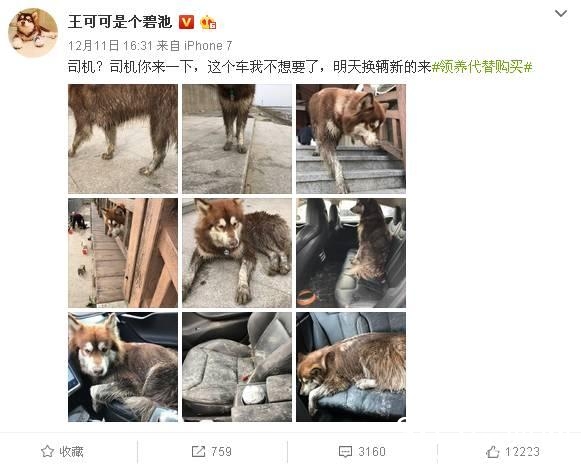Open the 王可可是个碧池 username link

click(x=120, y=22)
